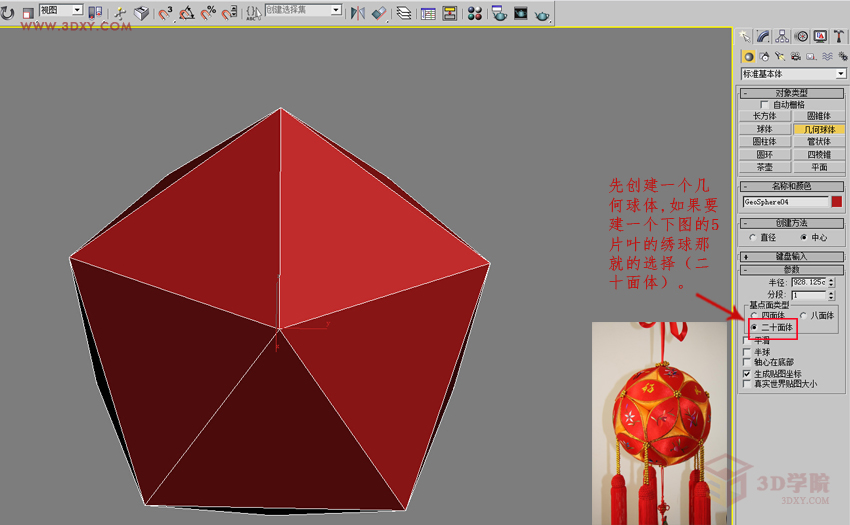Click 半径 radius value field
The height and width of the screenshot is (525, 850).
click(x=809, y=283)
